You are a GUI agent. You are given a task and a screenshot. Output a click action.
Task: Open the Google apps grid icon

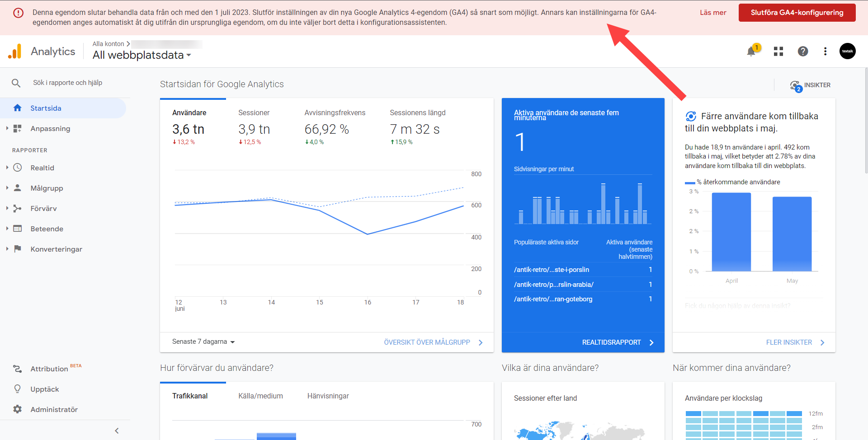click(x=778, y=51)
